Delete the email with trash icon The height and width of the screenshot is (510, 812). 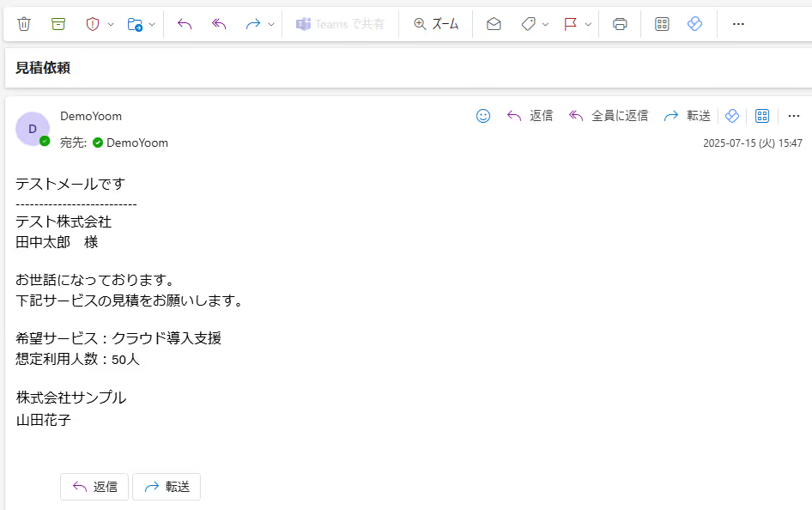click(24, 24)
